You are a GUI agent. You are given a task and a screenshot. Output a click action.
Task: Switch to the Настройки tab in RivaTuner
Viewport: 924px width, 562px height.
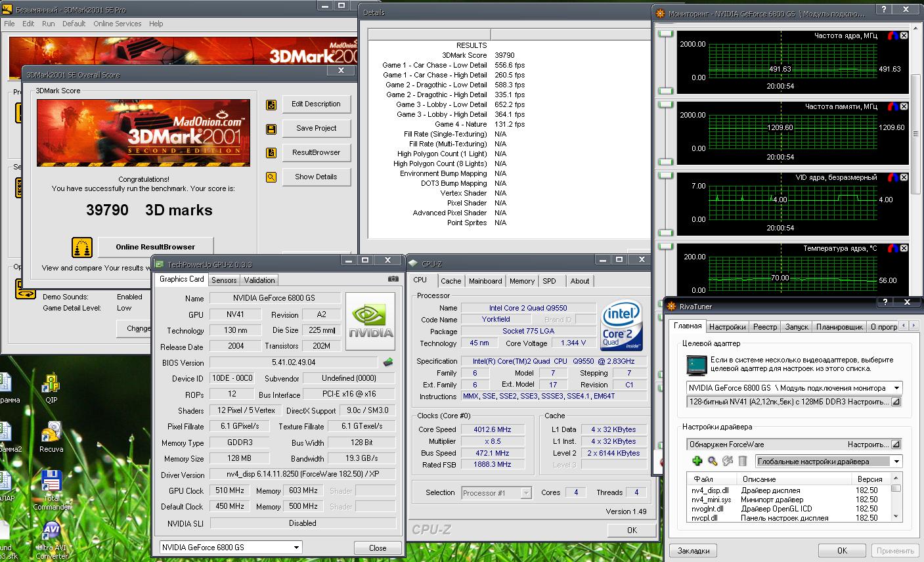727,326
